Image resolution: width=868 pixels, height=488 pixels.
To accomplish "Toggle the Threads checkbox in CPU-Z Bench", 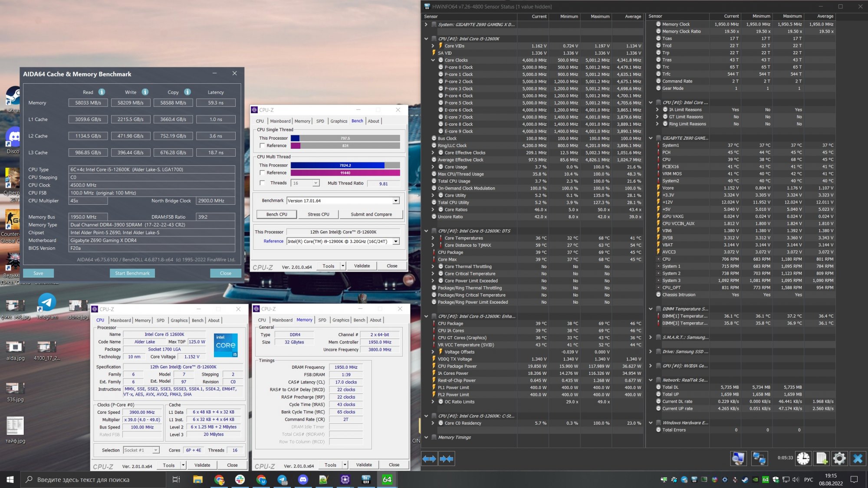I will [262, 183].
